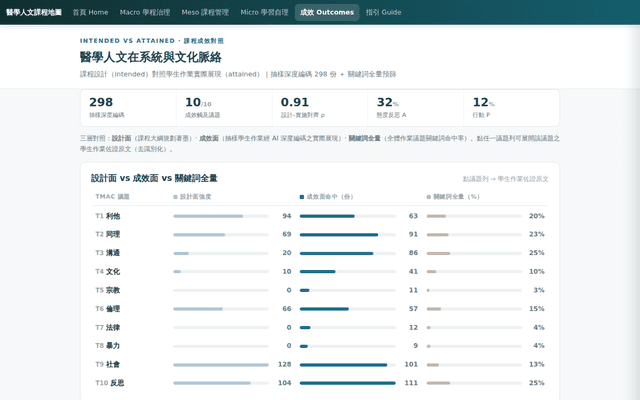This screenshot has height=400, width=640.
Task: Open the Meso 課程管理 tab
Action: coord(205,12)
